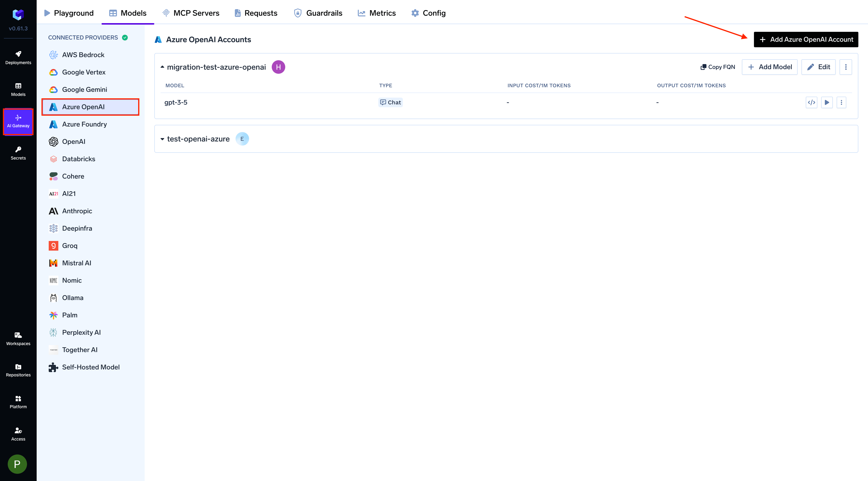Image resolution: width=868 pixels, height=481 pixels.
Task: Expand the test-openai-azure account
Action: click(162, 139)
